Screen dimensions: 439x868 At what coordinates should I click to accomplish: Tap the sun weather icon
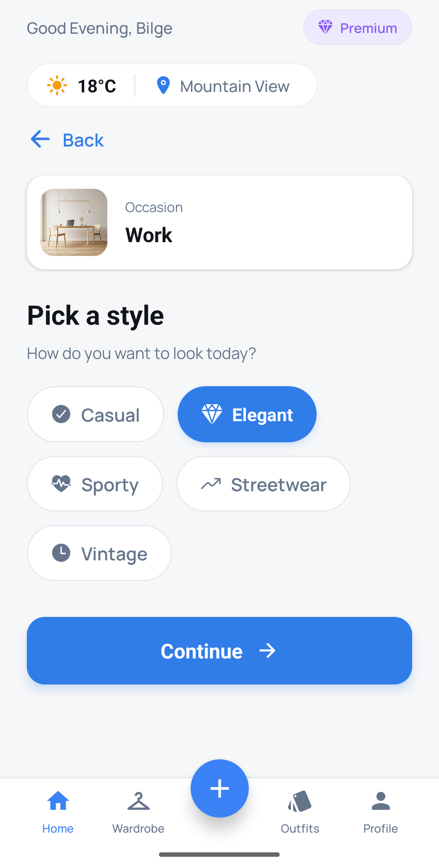pyautogui.click(x=57, y=85)
